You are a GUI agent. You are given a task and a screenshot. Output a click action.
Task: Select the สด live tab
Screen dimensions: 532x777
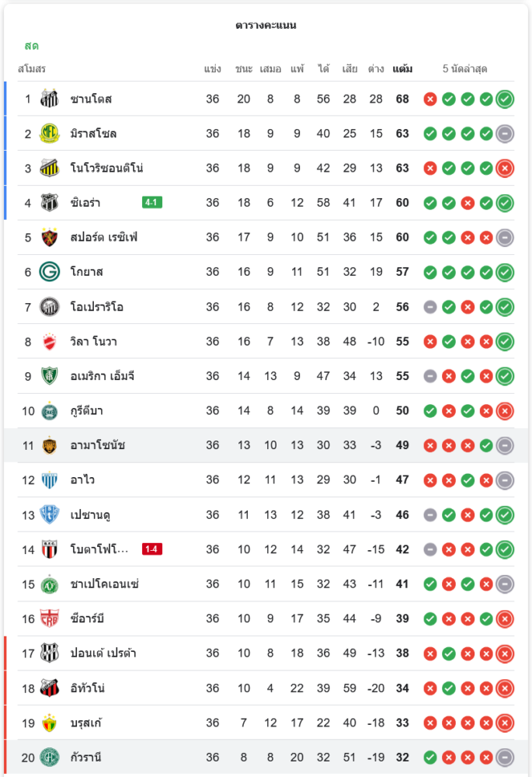32,46
